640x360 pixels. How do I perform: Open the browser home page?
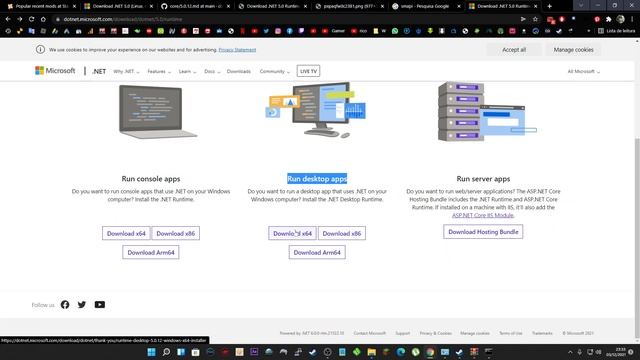[x=43, y=19]
